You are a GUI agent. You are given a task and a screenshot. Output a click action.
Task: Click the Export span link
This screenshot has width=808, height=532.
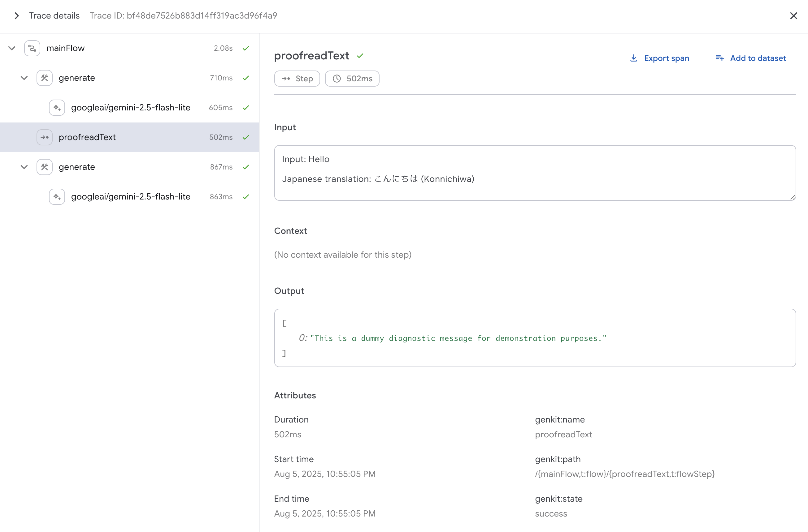coord(667,58)
